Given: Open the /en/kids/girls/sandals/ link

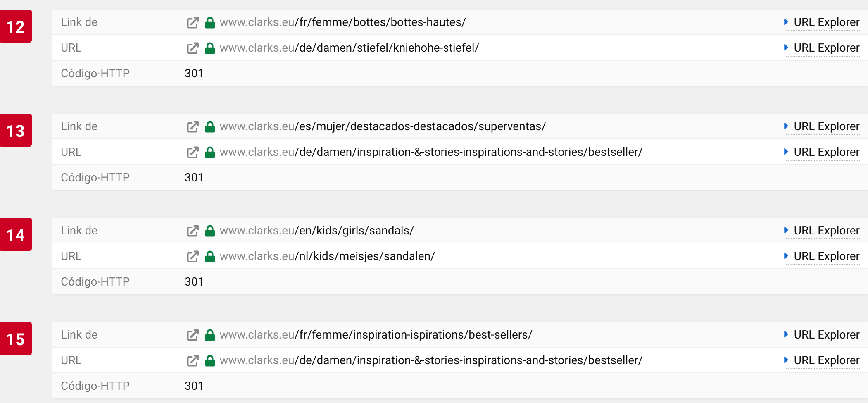Looking at the screenshot, I should tap(316, 231).
